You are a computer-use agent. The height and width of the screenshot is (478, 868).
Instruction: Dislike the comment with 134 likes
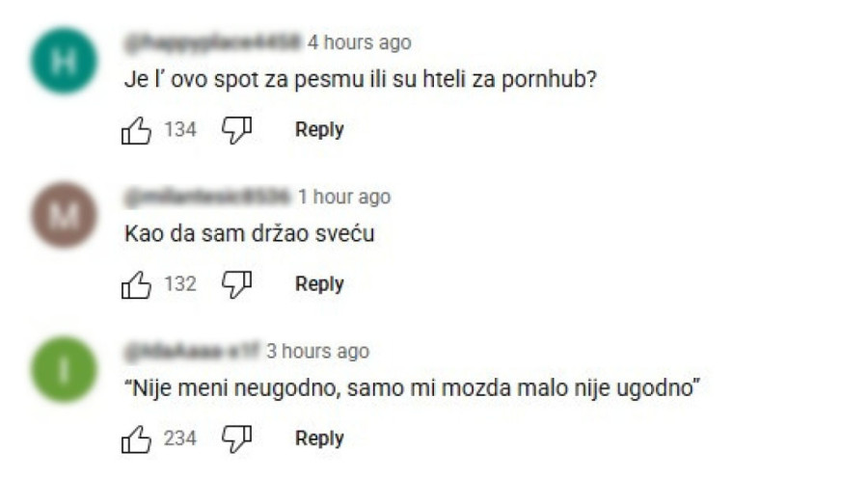pyautogui.click(x=237, y=130)
